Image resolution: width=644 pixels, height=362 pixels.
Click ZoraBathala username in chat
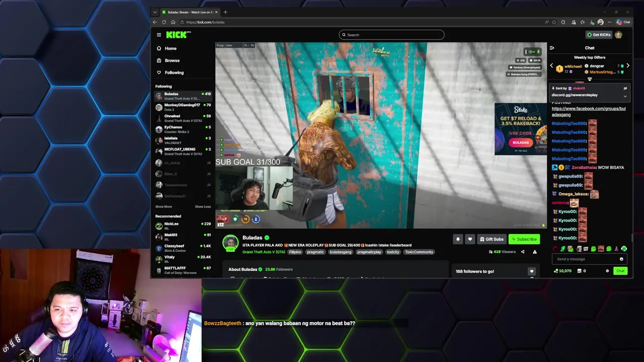584,167
